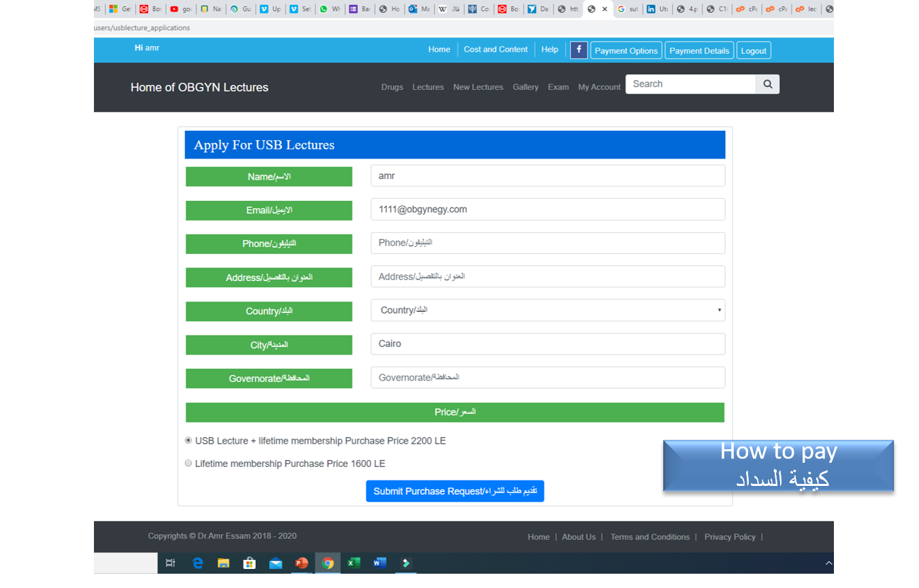Select Lifetime membership 1600 LE option
Image resolution: width=919 pixels, height=588 pixels.
click(x=189, y=463)
